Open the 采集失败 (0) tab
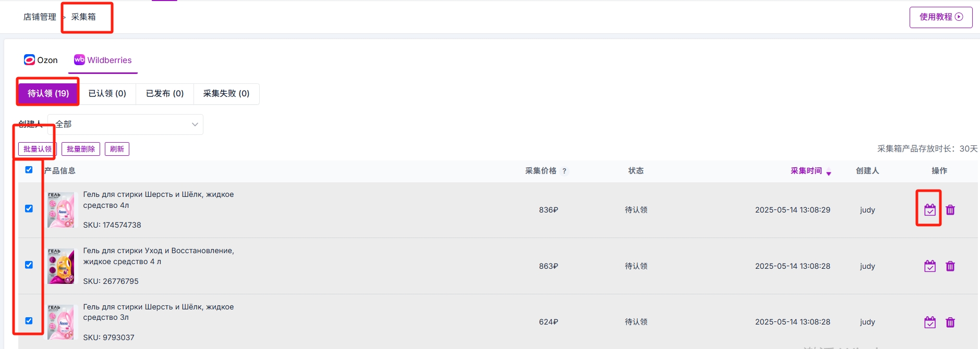 pyautogui.click(x=226, y=93)
